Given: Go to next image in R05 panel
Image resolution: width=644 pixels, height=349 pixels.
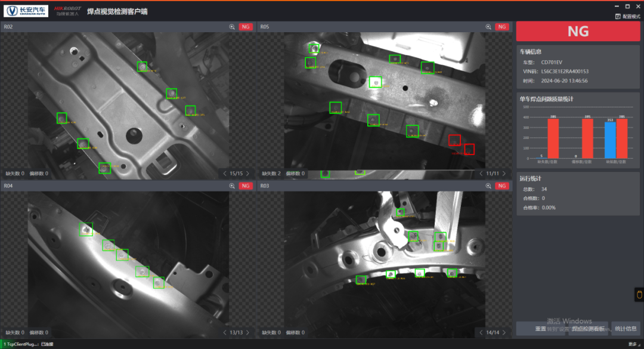Looking at the screenshot, I should coord(504,174).
